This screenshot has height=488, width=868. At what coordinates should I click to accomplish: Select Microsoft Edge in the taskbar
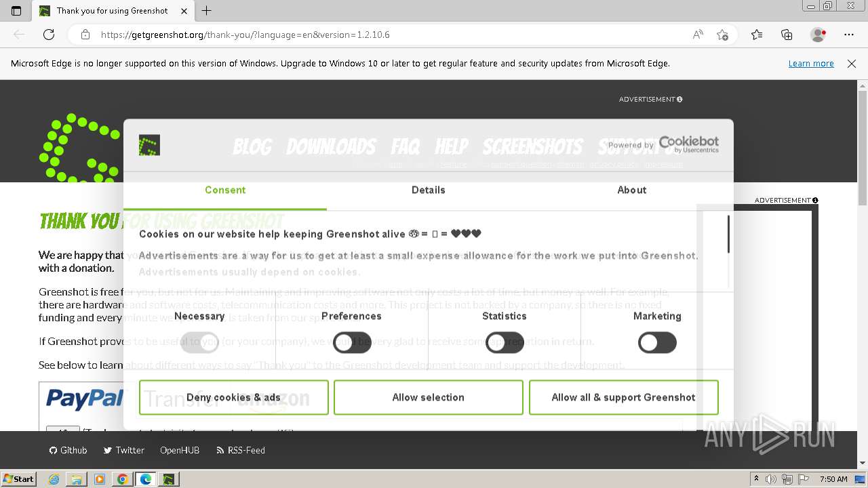point(146,479)
